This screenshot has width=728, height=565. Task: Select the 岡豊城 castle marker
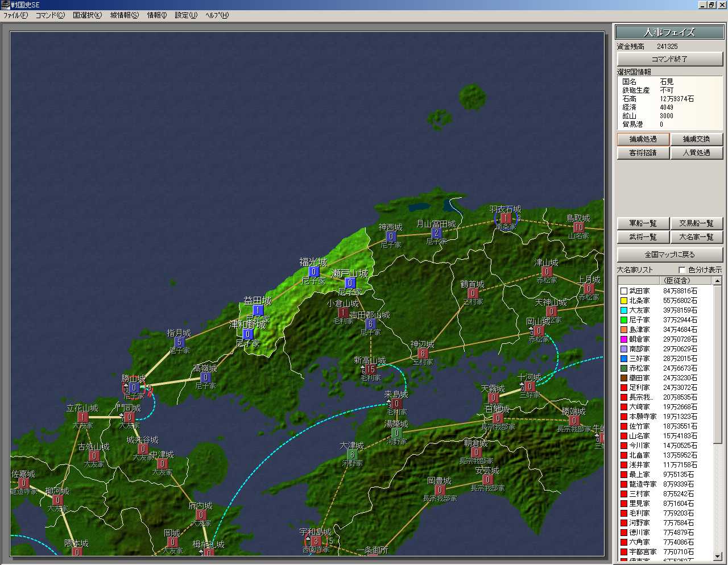440,490
